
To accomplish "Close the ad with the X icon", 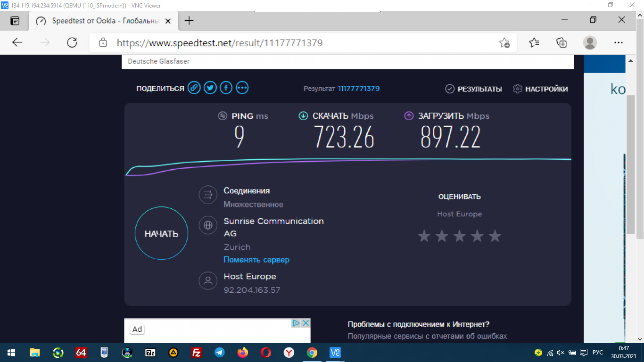I will [x=306, y=323].
